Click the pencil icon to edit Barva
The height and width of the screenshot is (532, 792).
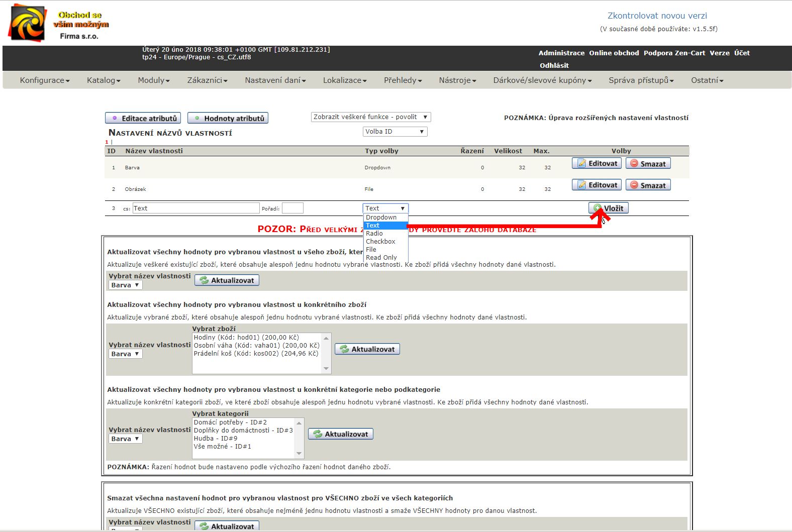tap(581, 163)
